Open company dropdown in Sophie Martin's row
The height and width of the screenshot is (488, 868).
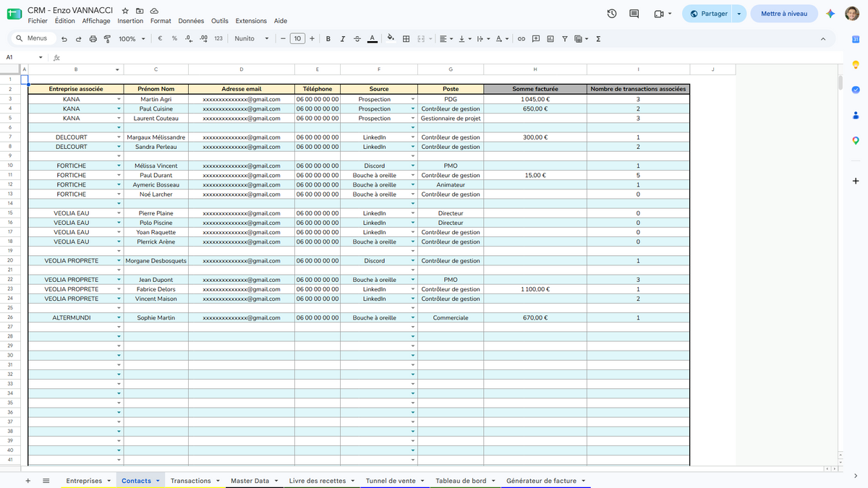[119, 318]
